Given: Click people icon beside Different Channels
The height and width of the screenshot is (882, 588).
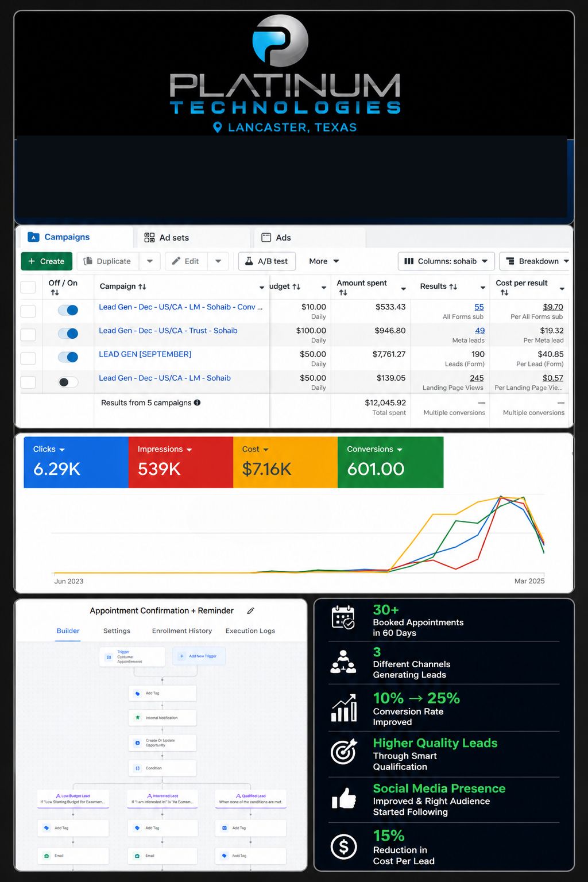Looking at the screenshot, I should [343, 661].
